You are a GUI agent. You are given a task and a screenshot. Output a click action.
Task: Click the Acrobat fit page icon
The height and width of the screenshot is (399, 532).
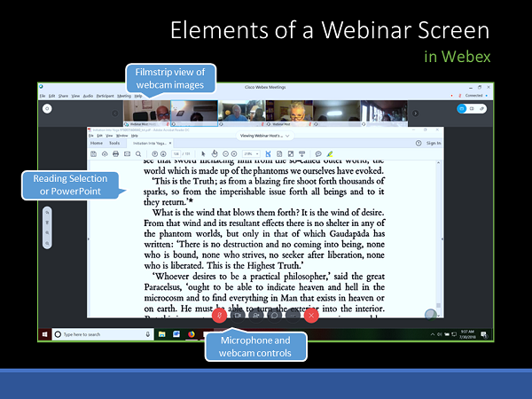tap(279, 154)
